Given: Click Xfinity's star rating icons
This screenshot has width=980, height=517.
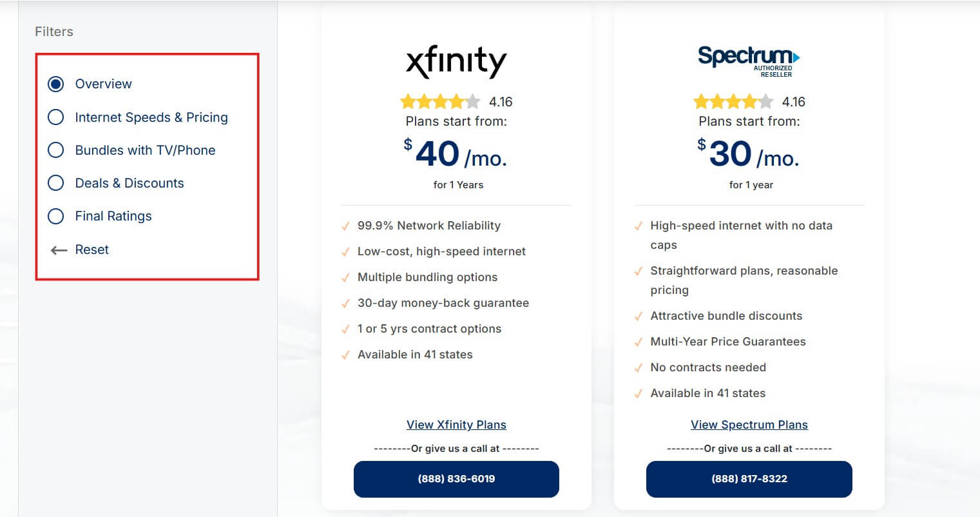Looking at the screenshot, I should [440, 102].
